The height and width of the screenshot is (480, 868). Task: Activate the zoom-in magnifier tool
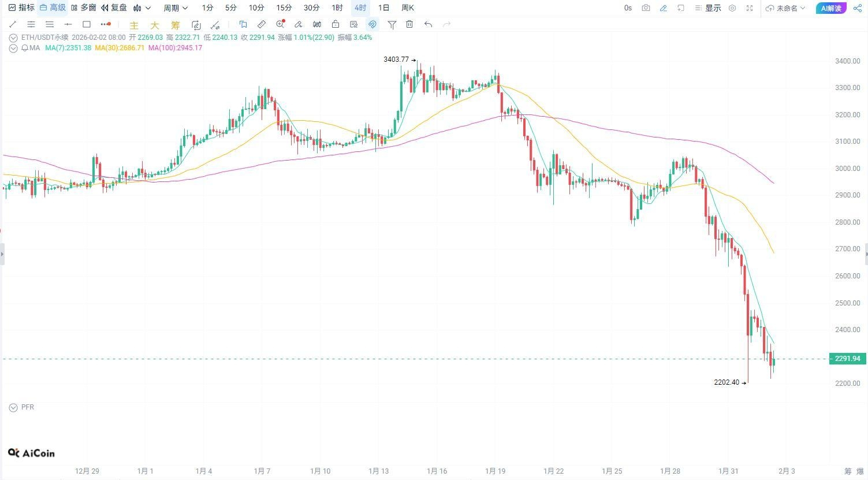(280, 24)
